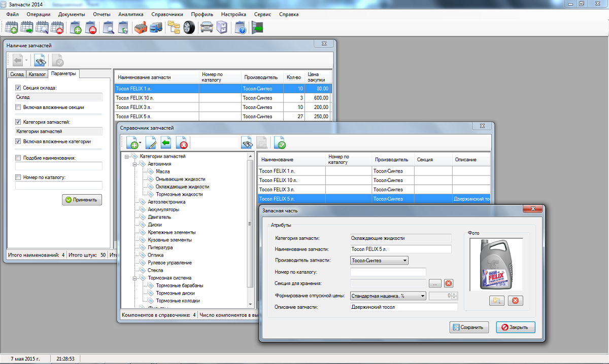The width and height of the screenshot is (609, 364).
Task: Toggle the Подобие наименования checkbox
Action: pyautogui.click(x=18, y=158)
